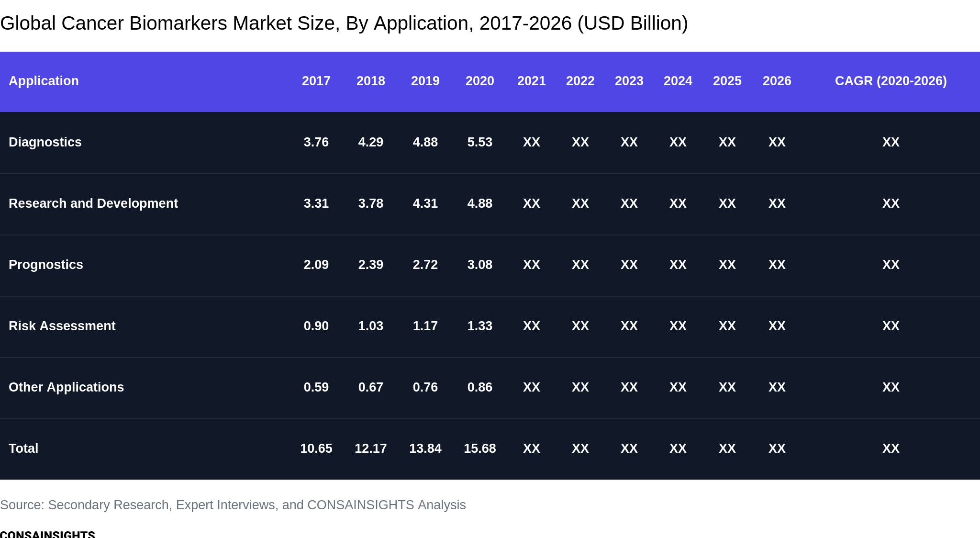Select Diagnostics 2019 value 4.88
This screenshot has height=538, width=980.
[425, 142]
